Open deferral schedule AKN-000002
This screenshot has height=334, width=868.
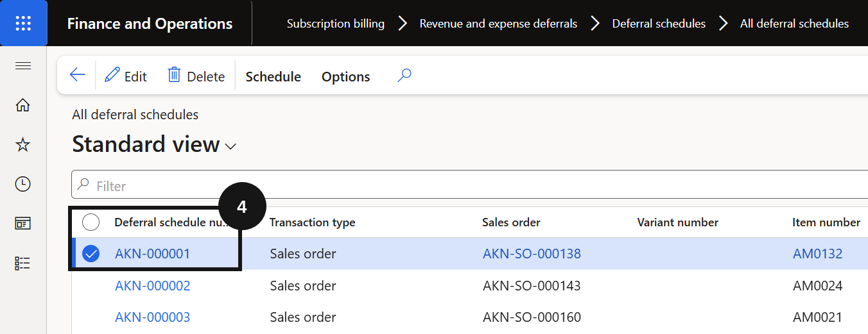153,285
